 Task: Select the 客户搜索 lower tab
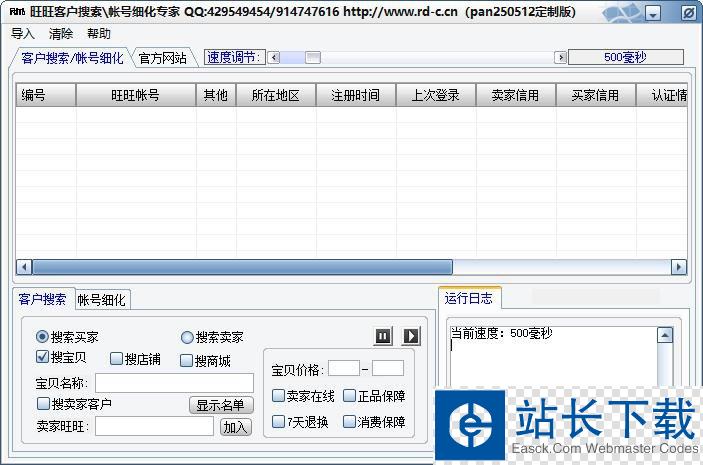pyautogui.click(x=42, y=299)
